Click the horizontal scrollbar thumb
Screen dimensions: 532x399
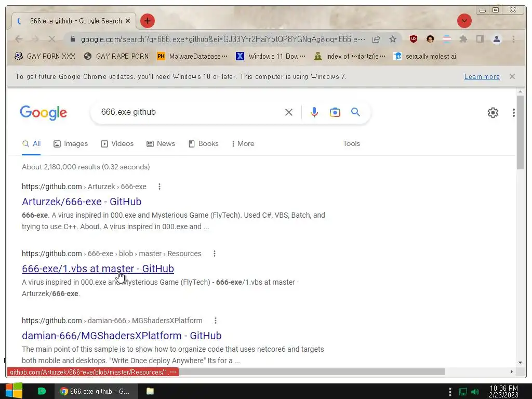click(x=312, y=372)
